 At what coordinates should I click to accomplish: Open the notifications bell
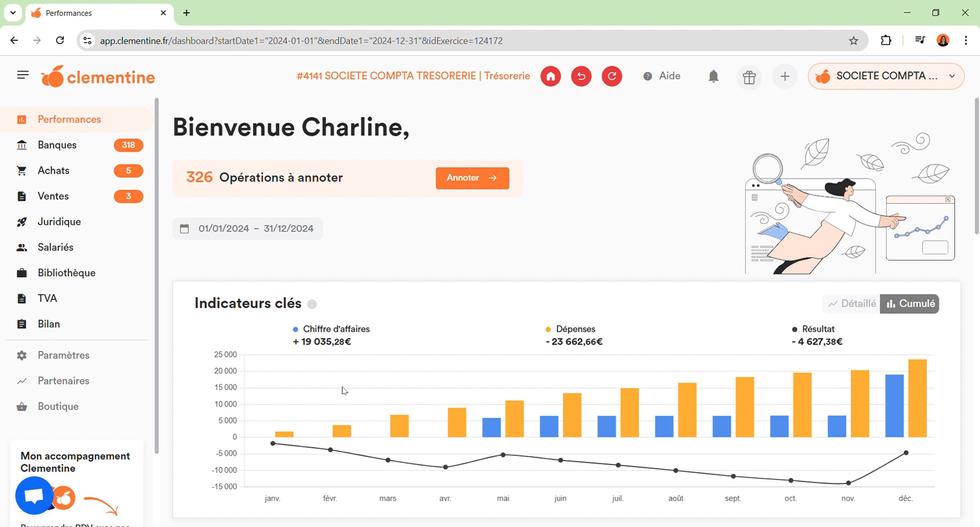point(713,76)
